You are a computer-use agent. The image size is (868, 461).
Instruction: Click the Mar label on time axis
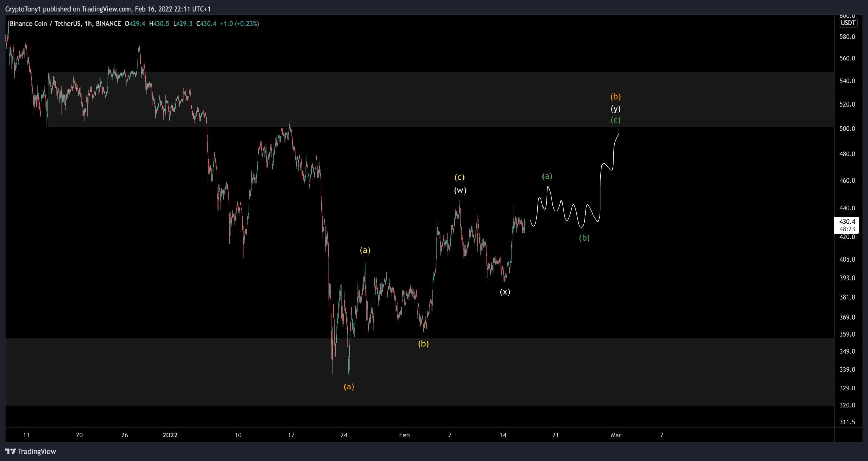click(616, 435)
